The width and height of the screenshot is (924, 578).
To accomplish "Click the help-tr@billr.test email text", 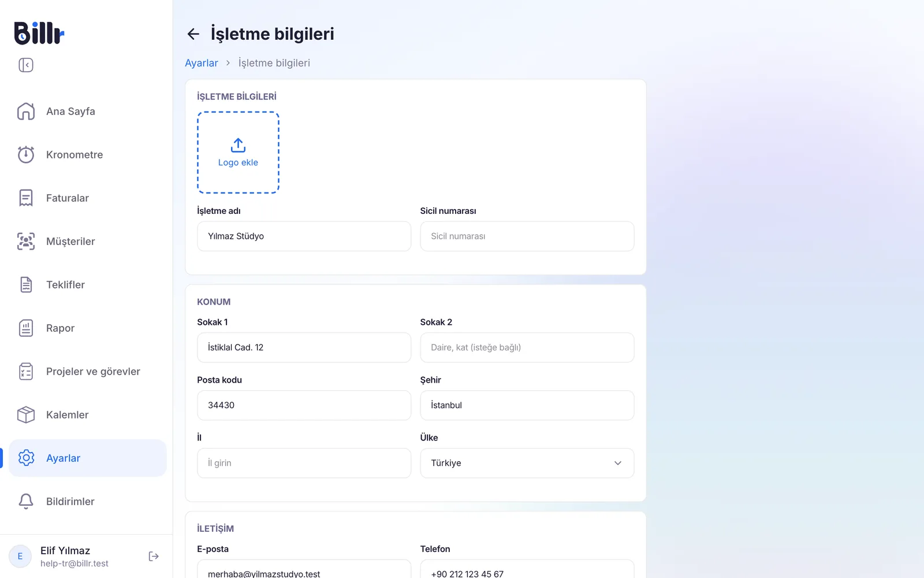I will click(74, 564).
